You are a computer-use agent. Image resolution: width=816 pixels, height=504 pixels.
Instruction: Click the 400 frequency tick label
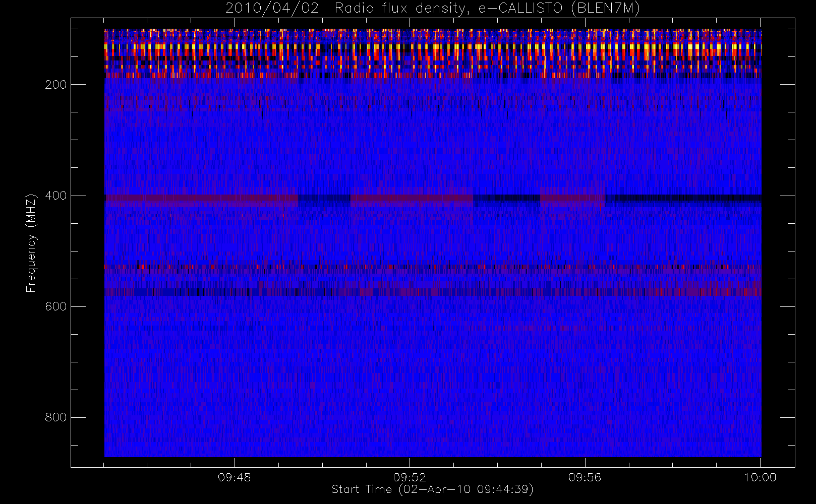click(56, 196)
